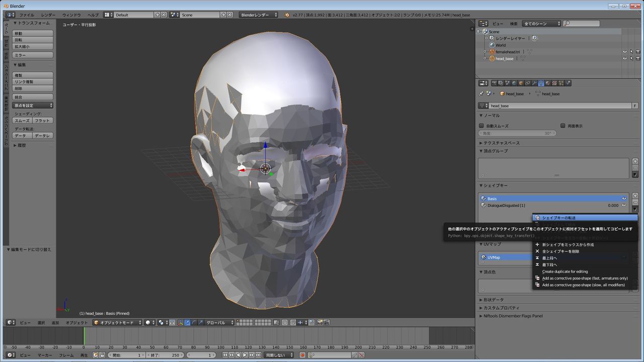The image size is (644, 362).
Task: Open the World properties tab
Action: coord(514,83)
